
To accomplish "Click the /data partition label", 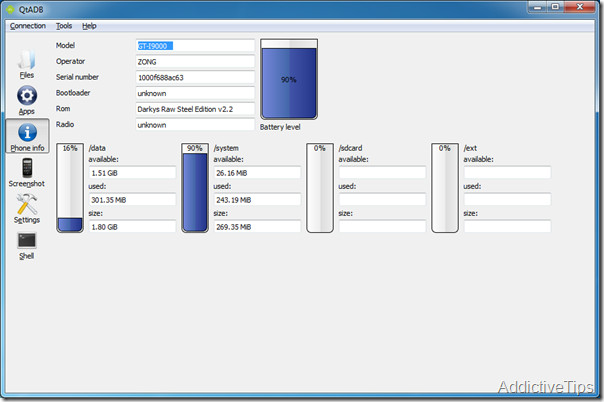I will tap(97, 148).
